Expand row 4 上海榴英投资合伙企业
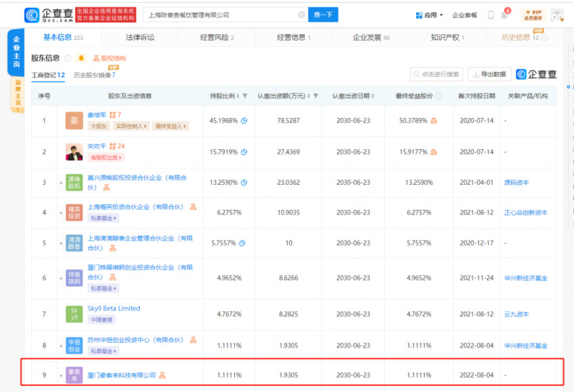The image size is (574, 392). (60, 213)
